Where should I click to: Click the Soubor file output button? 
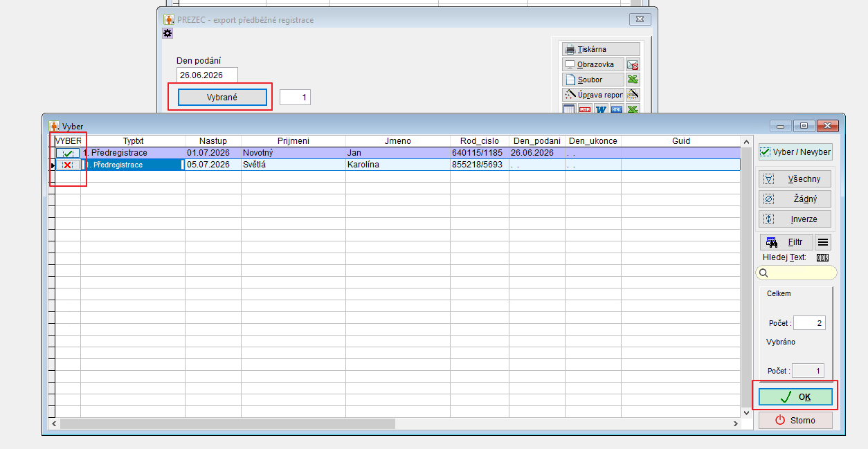pos(593,80)
